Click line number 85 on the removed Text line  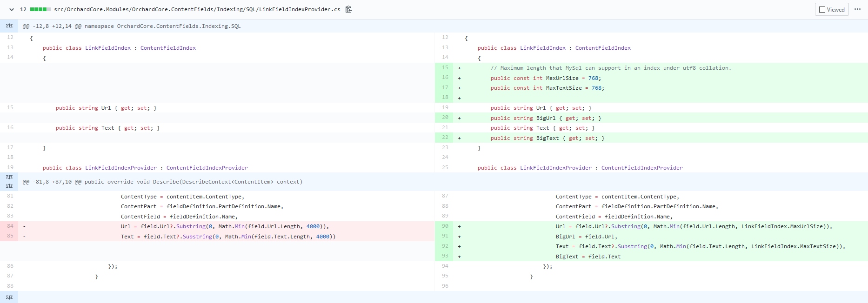tap(10, 236)
